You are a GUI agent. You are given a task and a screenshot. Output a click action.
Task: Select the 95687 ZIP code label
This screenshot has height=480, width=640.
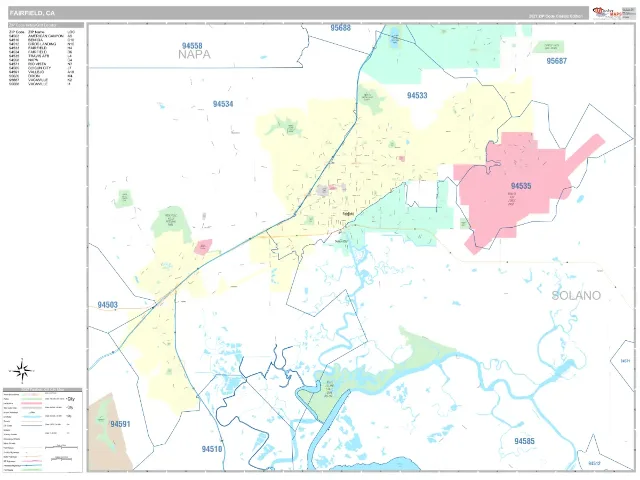pyautogui.click(x=556, y=61)
